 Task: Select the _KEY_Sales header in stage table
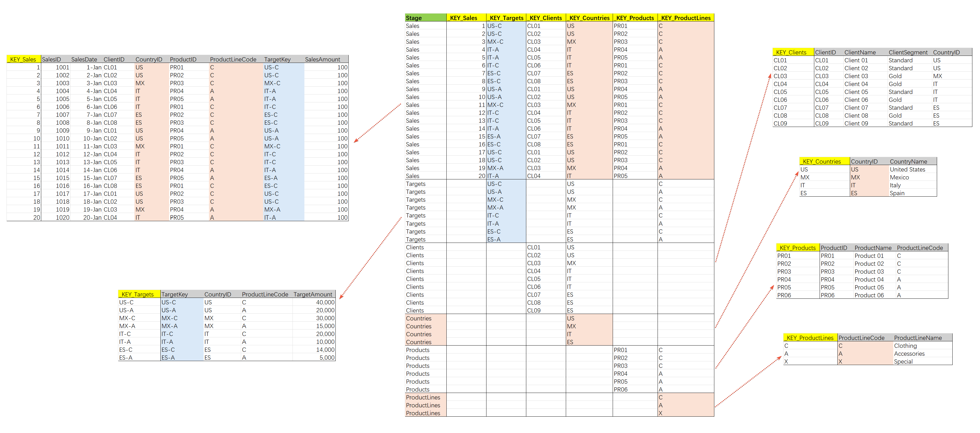[466, 18]
